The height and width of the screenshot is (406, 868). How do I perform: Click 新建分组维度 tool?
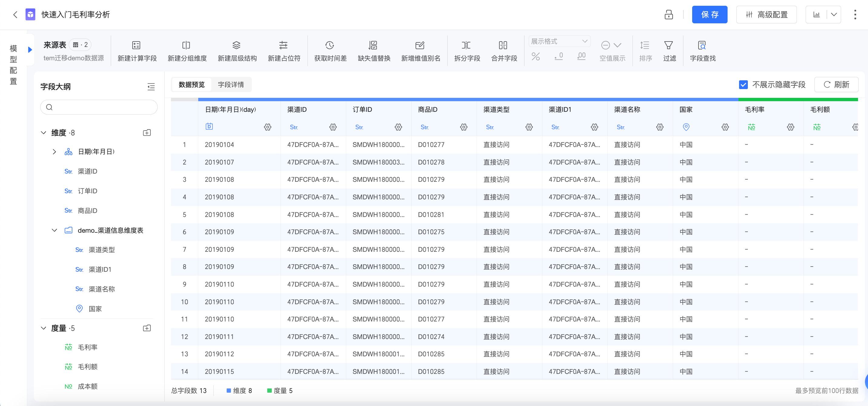pos(187,51)
